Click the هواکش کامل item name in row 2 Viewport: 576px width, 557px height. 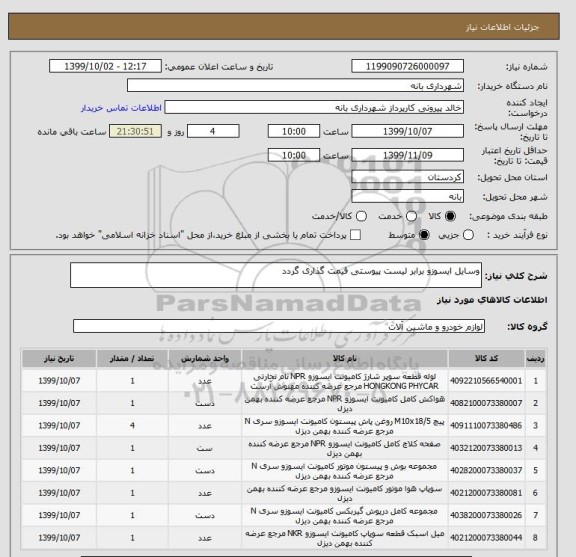click(x=344, y=403)
